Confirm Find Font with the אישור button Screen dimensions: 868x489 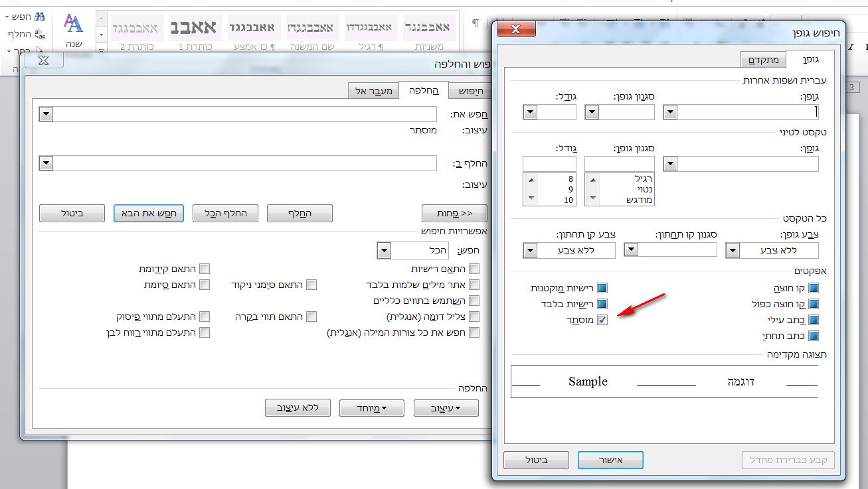coord(610,460)
